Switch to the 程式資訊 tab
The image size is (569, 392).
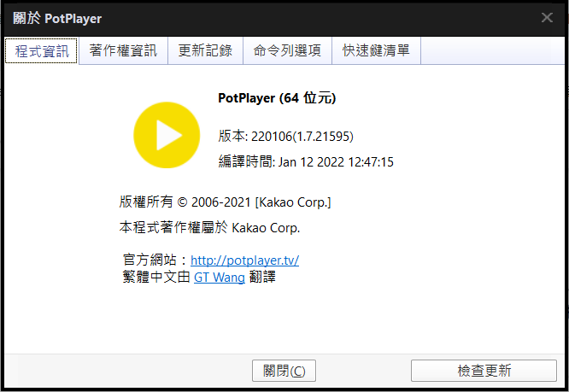pyautogui.click(x=41, y=50)
